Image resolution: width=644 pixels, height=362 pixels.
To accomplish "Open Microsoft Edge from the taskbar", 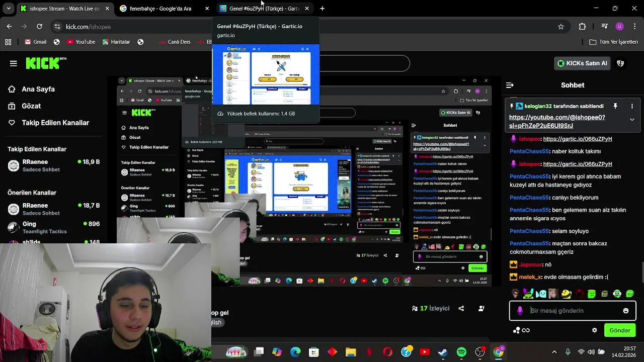I will tap(295, 352).
